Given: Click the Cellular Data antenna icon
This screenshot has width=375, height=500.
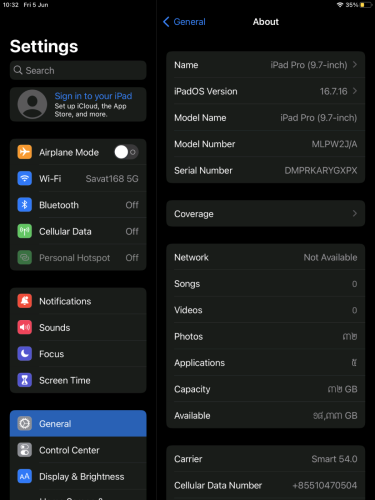Looking at the screenshot, I should pos(25,231).
